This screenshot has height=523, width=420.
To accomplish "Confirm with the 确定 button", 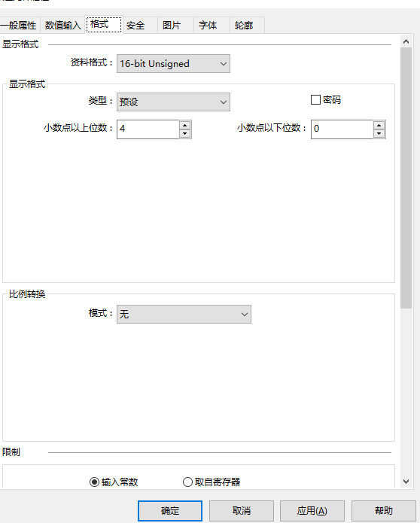I will (170, 511).
